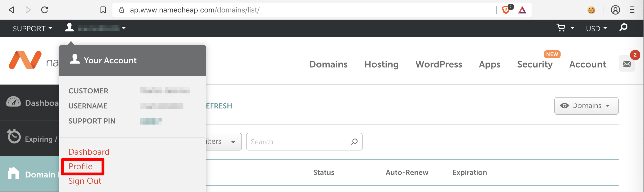This screenshot has height=192, width=644.
Task: Bookmark this page using the bookmark icon
Action: 103,10
